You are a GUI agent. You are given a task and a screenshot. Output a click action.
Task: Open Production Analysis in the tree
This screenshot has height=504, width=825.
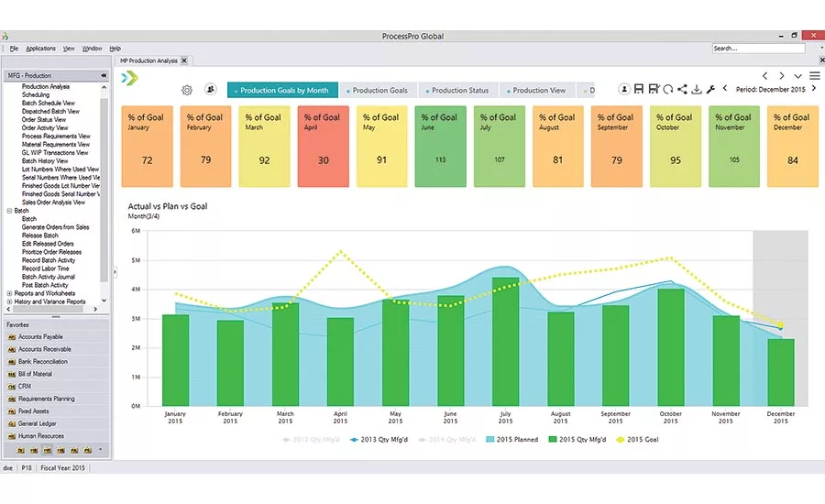tap(46, 86)
